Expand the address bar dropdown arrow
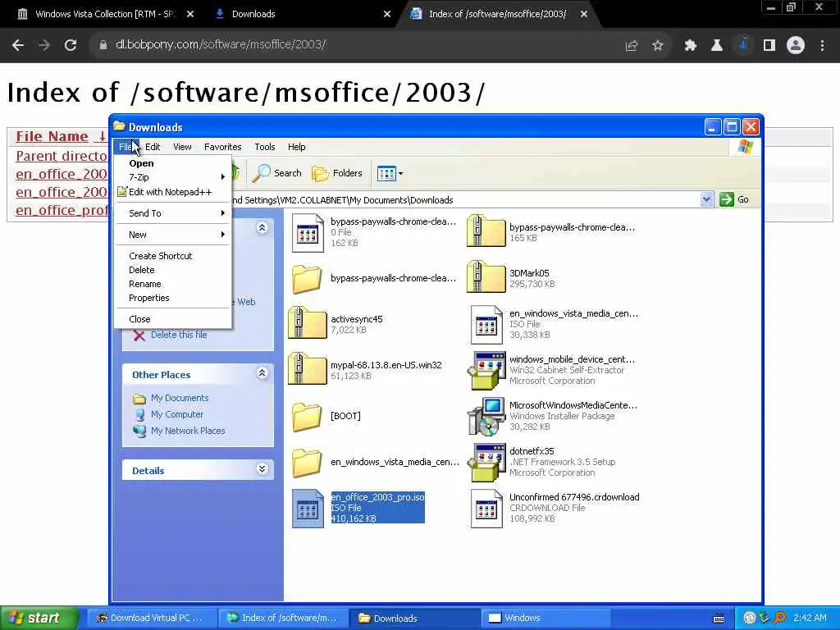 706,199
